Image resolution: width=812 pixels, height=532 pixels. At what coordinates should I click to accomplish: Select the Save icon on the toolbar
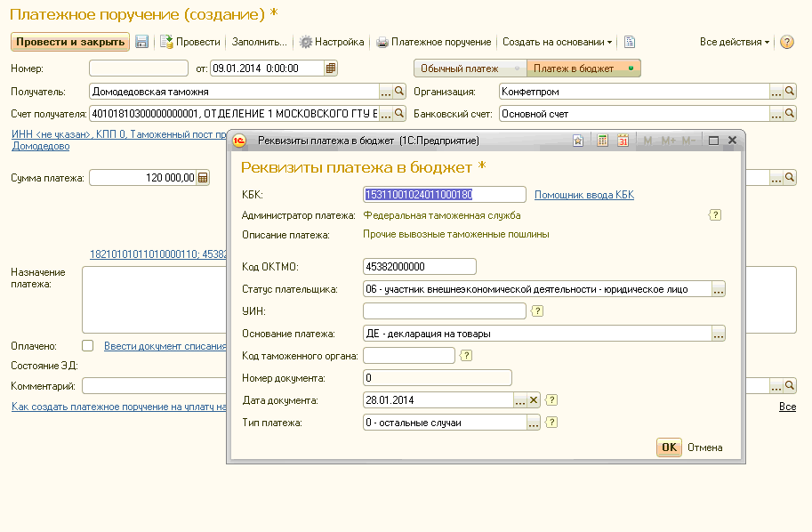click(143, 42)
